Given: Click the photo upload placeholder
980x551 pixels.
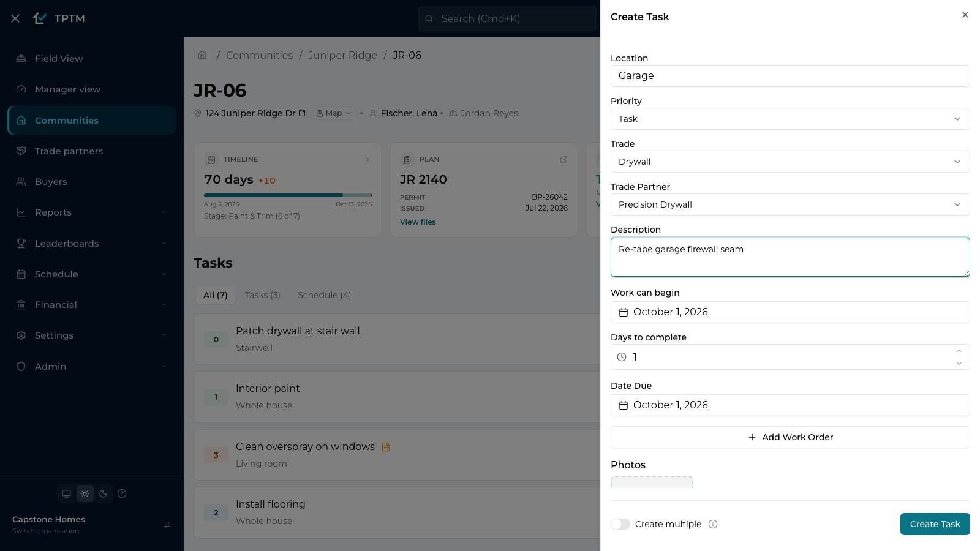Looking at the screenshot, I should [652, 482].
